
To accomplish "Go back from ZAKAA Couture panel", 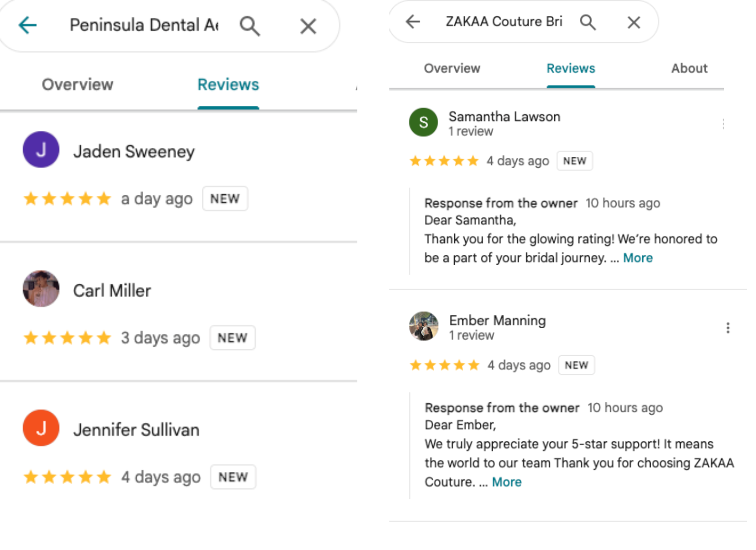I will [x=413, y=22].
